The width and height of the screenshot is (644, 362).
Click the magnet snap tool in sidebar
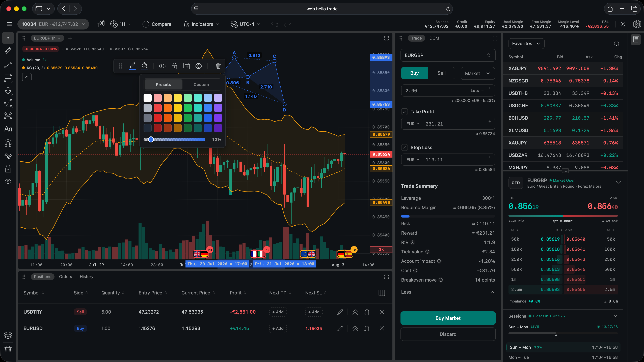8,143
